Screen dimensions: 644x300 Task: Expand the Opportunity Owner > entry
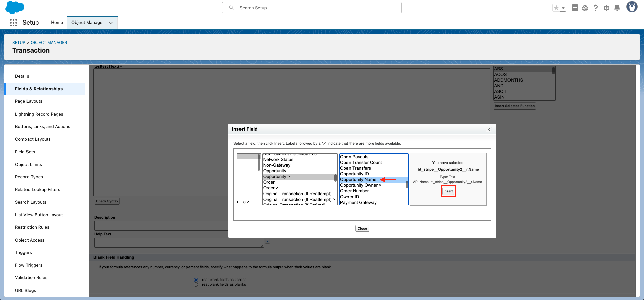(372, 185)
